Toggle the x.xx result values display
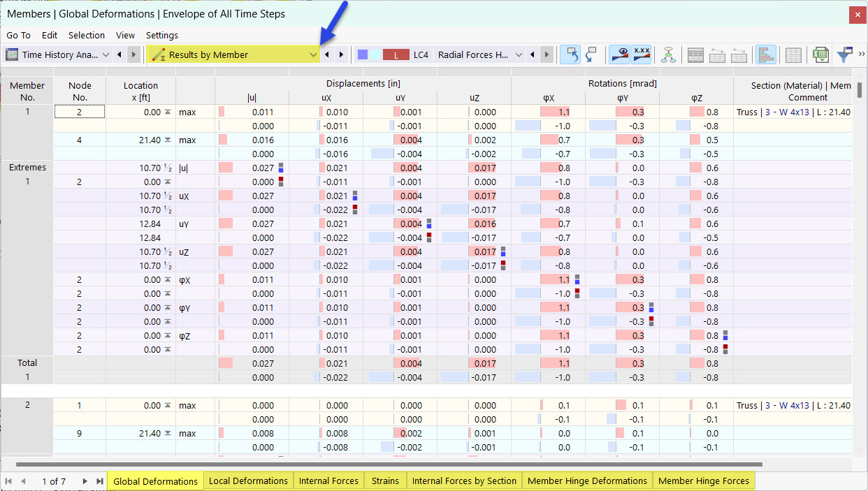 tap(642, 54)
